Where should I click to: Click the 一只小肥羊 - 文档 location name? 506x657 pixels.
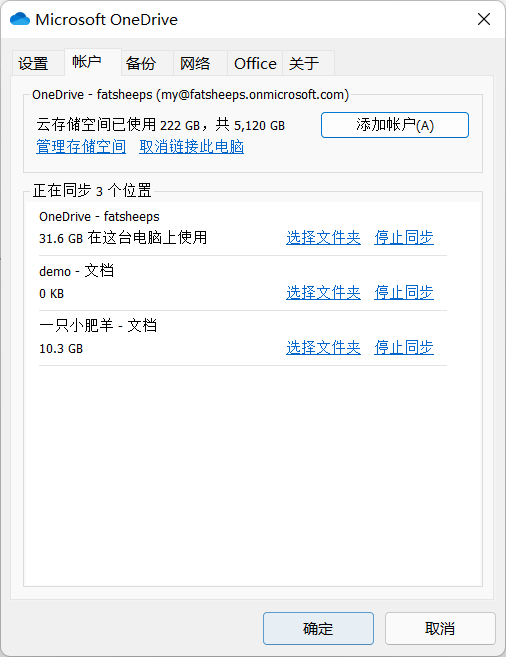98,326
